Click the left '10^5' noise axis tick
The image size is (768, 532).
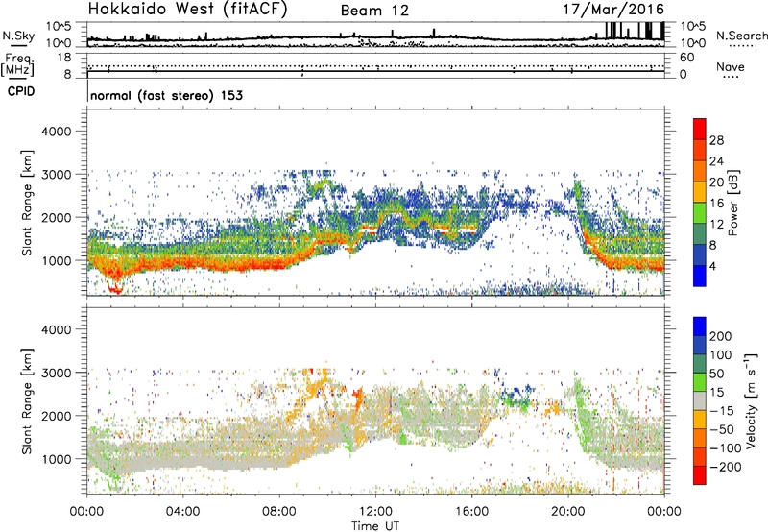[x=59, y=26]
